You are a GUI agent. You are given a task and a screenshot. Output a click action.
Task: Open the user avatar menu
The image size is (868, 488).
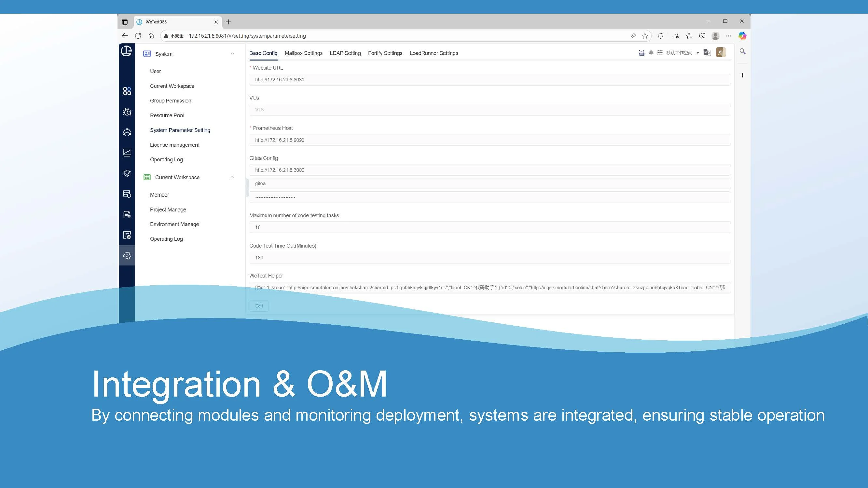721,52
